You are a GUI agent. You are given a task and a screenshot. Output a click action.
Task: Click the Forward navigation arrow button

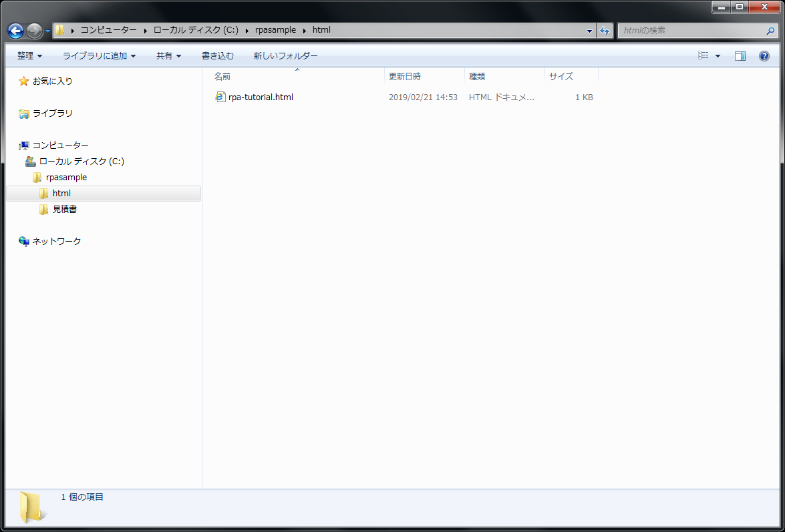tap(34, 31)
